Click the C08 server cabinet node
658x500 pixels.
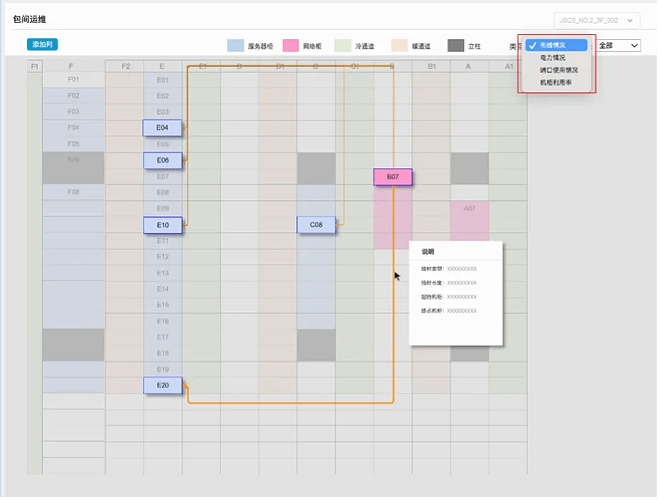click(316, 225)
